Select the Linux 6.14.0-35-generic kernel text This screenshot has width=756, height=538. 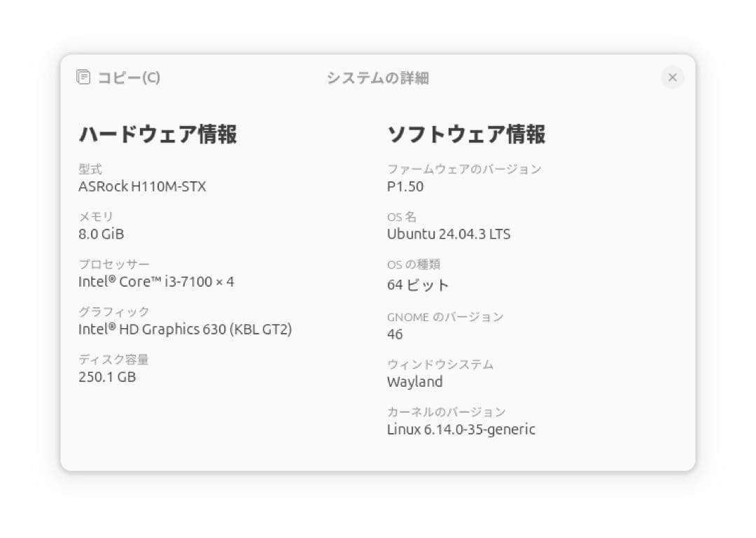pos(462,430)
